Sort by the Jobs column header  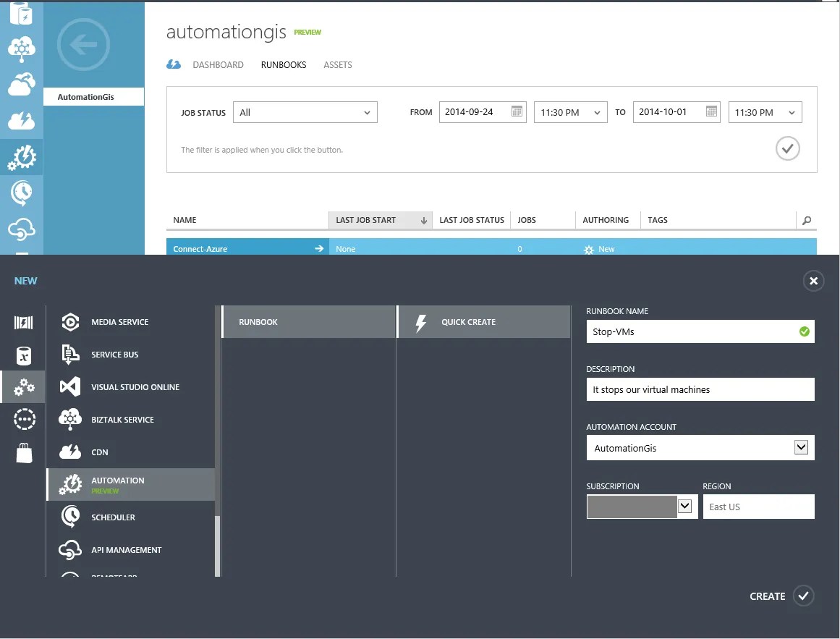click(543, 220)
